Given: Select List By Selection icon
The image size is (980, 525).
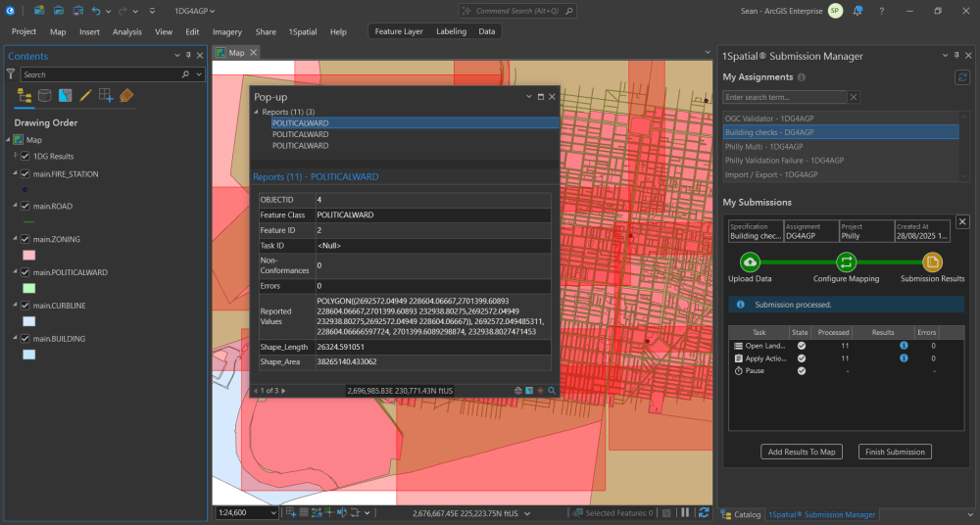Looking at the screenshot, I should point(65,95).
